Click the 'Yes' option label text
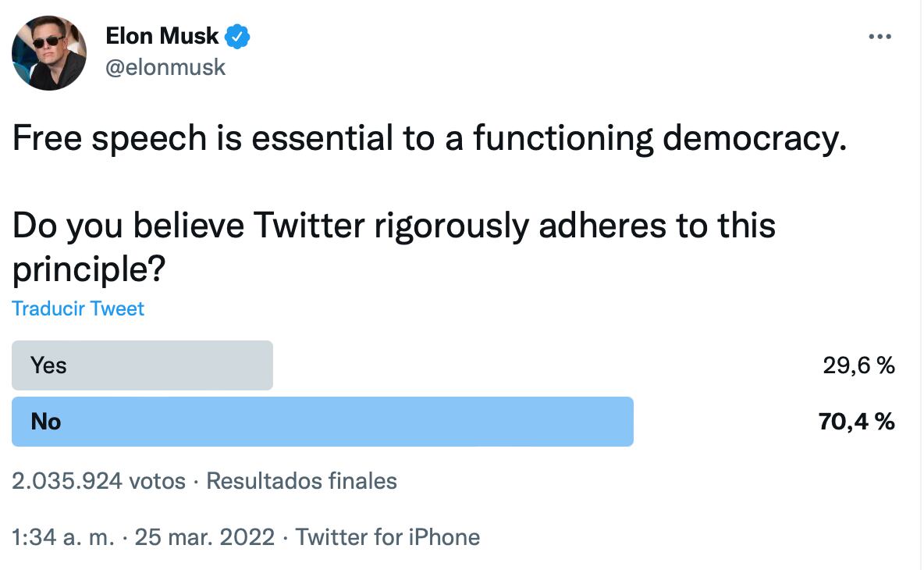The width and height of the screenshot is (924, 570). pos(48,365)
